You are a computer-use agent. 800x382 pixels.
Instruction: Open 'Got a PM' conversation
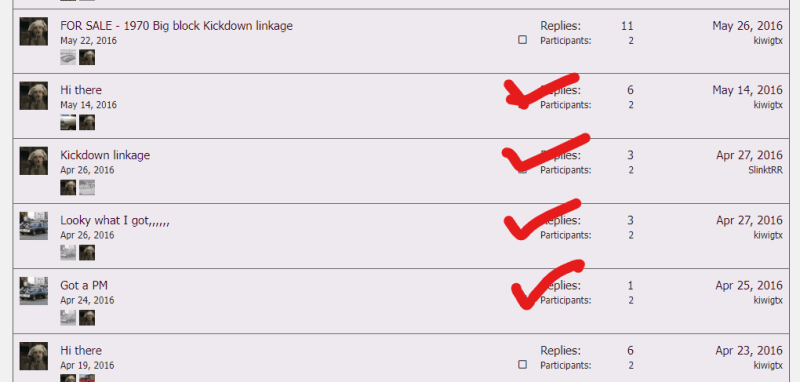[84, 285]
